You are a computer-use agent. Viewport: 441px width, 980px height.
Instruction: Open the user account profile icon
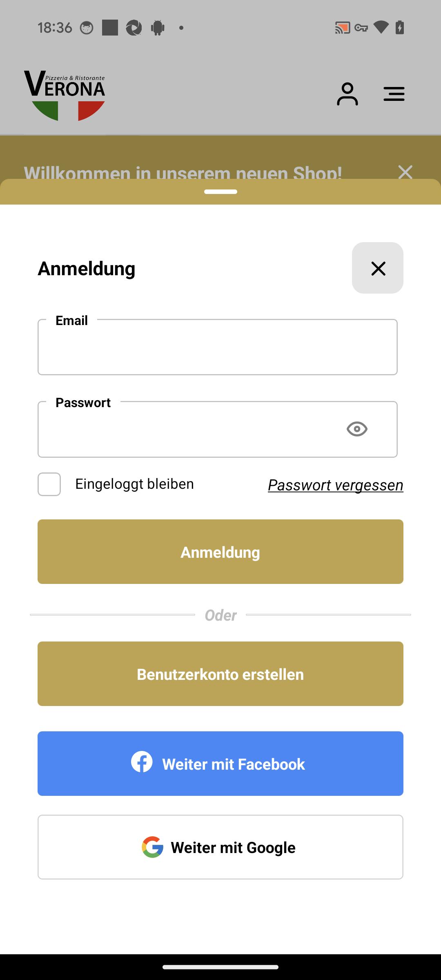[x=347, y=94]
